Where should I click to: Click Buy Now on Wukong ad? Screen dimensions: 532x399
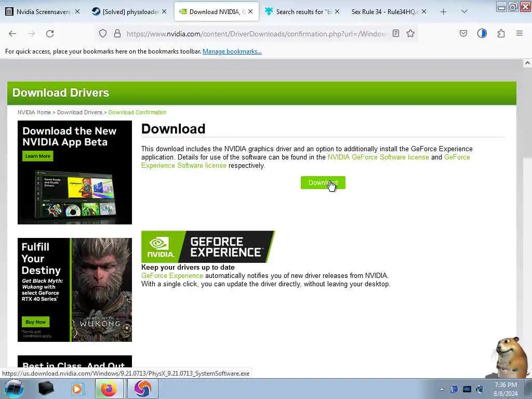coord(35,322)
